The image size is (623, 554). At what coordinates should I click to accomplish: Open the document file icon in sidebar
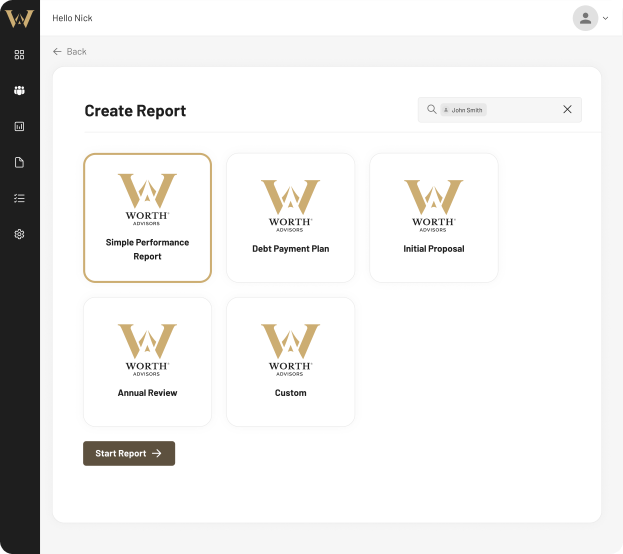(19, 162)
